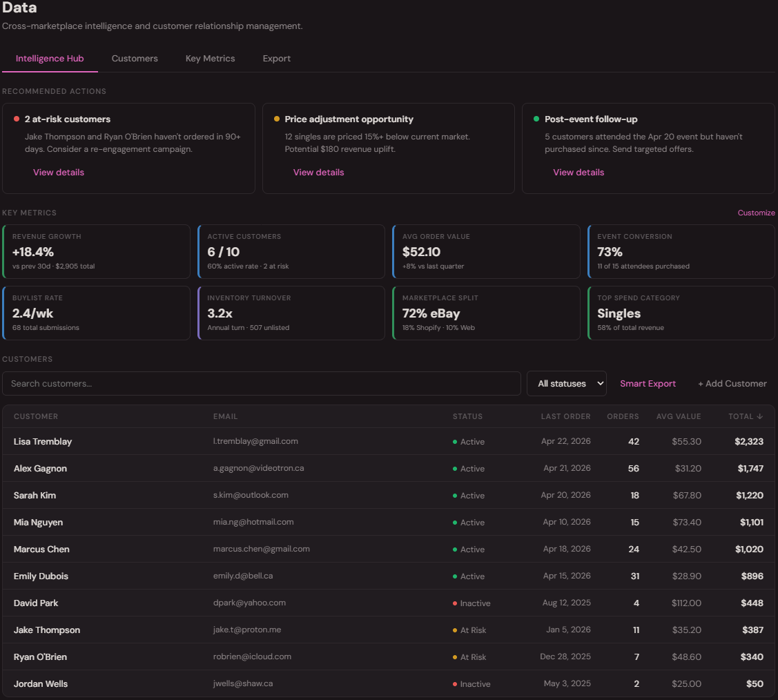Screen dimensions: 778x700
Task: Click Alex Gagnon's $1,747 total
Action: coord(750,468)
